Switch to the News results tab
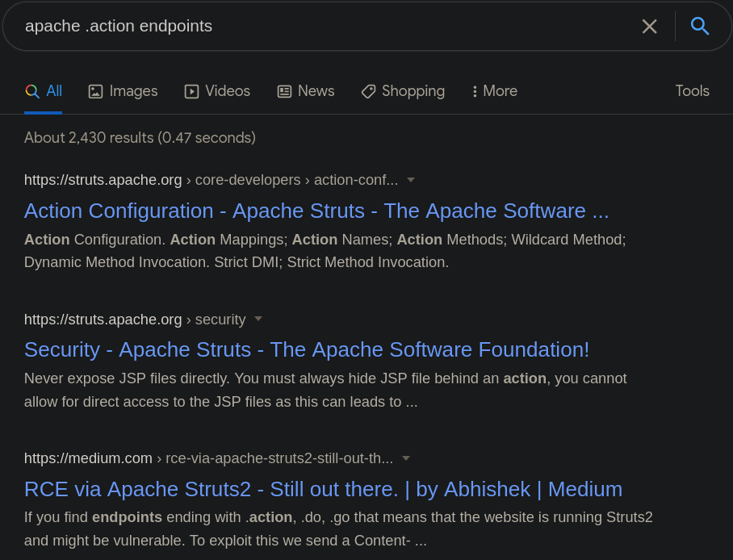This screenshot has width=733, height=560. pos(316,91)
